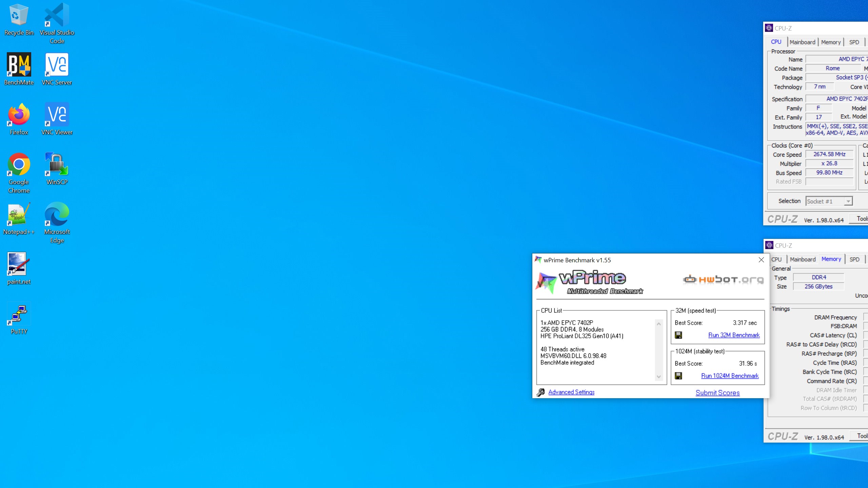Click the Instructions field in CPU-Z
The height and width of the screenshot is (488, 868).
pyautogui.click(x=837, y=129)
